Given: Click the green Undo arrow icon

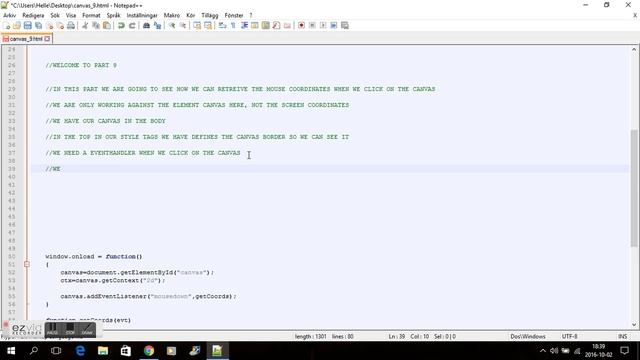Looking at the screenshot, I should click(x=121, y=25).
